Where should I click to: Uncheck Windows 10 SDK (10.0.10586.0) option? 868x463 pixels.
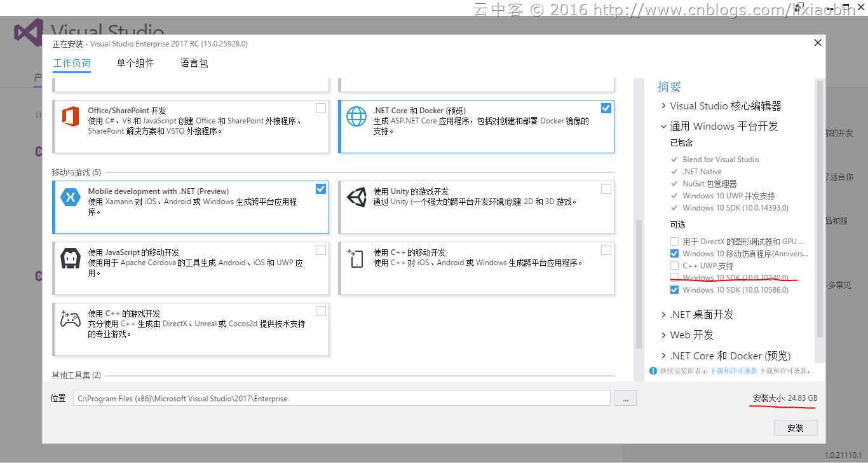click(x=674, y=290)
